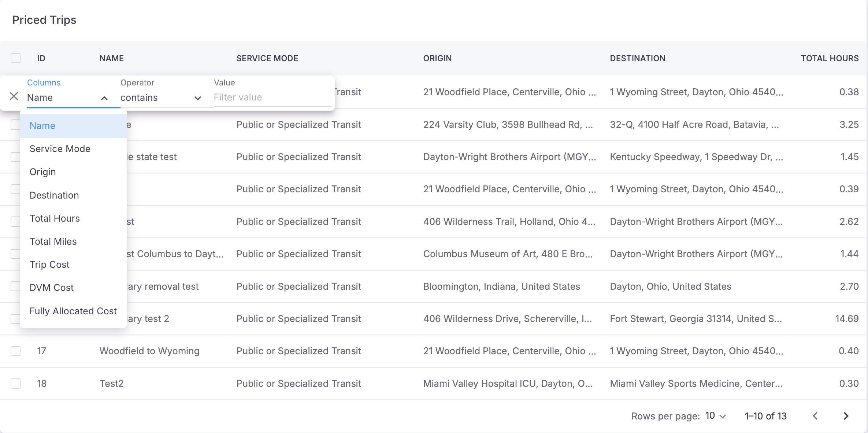
Task: Go to the previous page arrow
Action: (815, 416)
